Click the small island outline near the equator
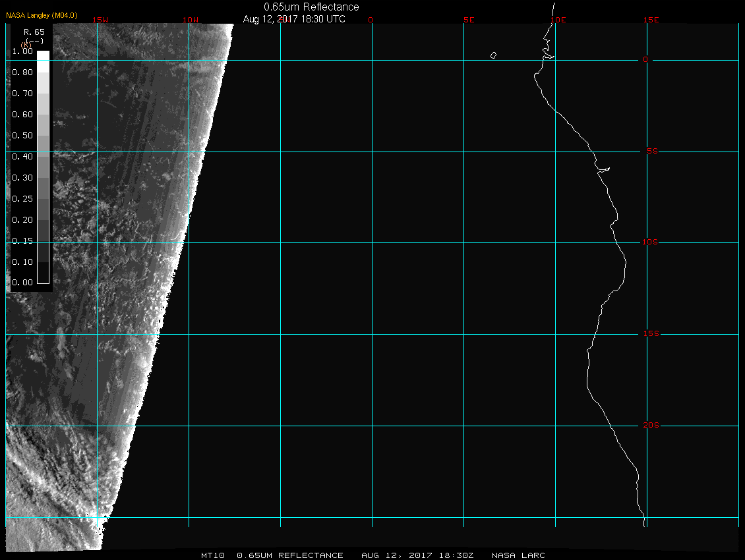This screenshot has height=560, width=745. [x=493, y=55]
